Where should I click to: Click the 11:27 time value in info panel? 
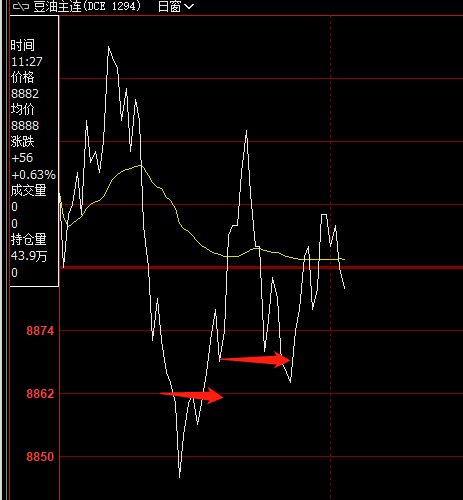coord(27,62)
